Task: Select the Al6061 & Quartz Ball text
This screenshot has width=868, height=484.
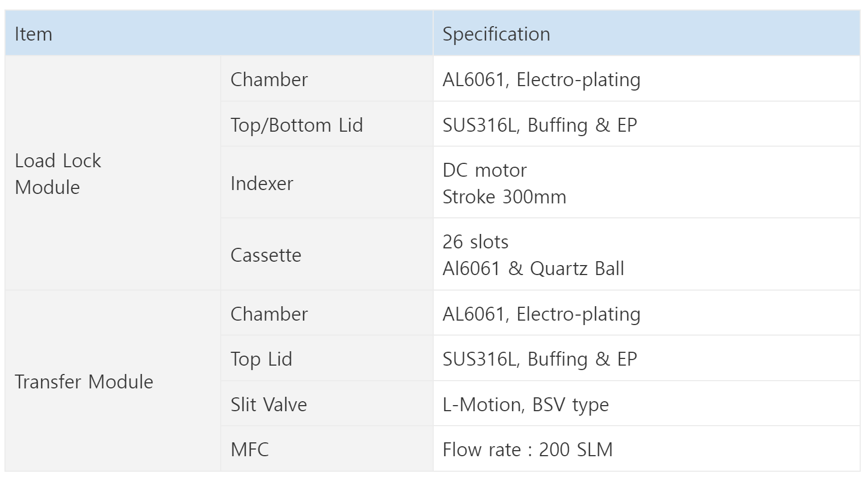Action: (533, 268)
